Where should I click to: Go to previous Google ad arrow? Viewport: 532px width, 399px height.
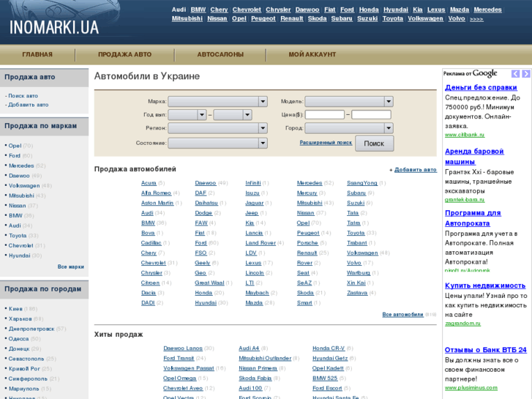[515, 74]
